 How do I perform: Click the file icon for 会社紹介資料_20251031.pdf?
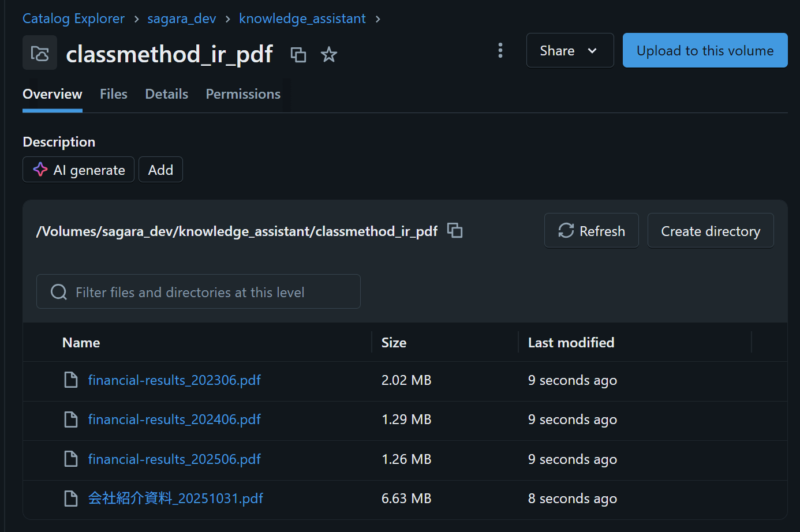click(x=71, y=499)
